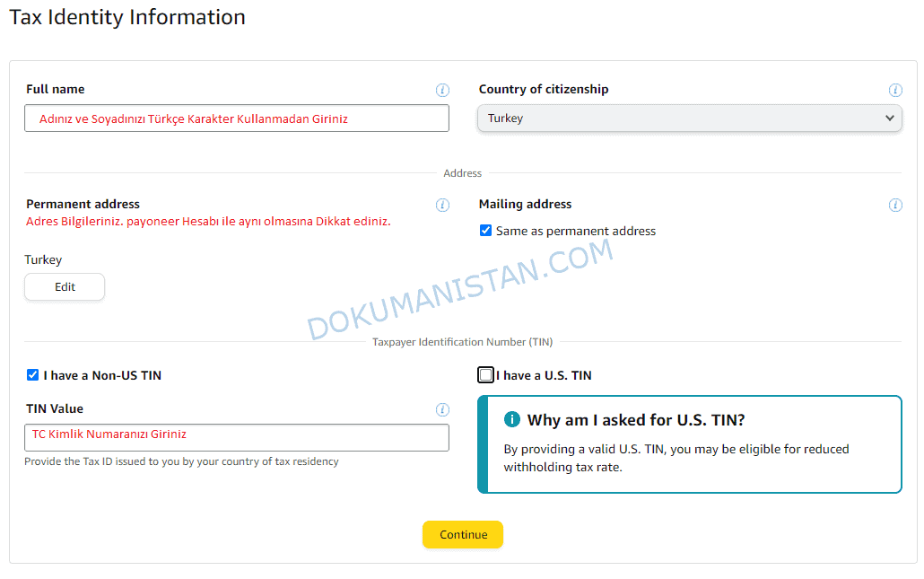The width and height of the screenshot is (924, 579).
Task: Toggle I have a Non-US TIN checkbox
Action: pyautogui.click(x=33, y=375)
